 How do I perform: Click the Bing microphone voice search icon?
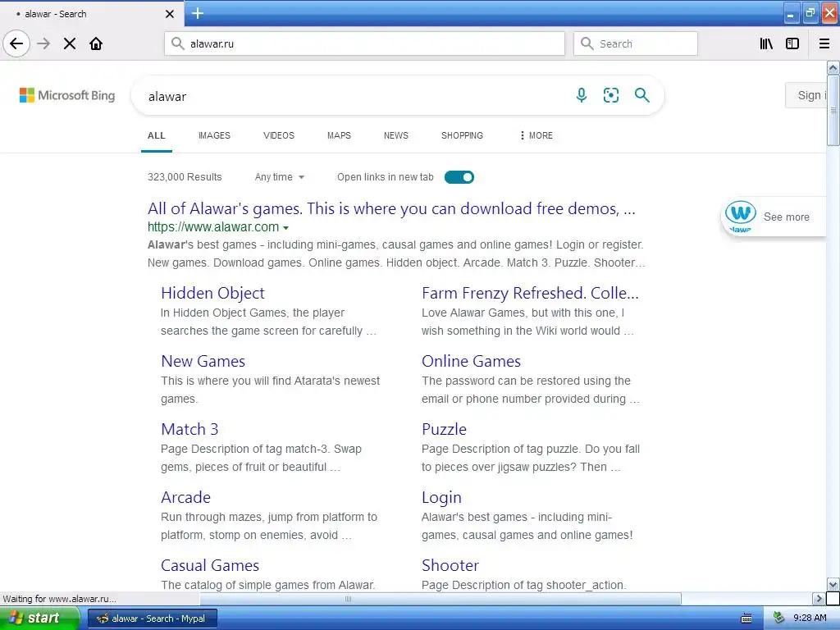point(582,95)
